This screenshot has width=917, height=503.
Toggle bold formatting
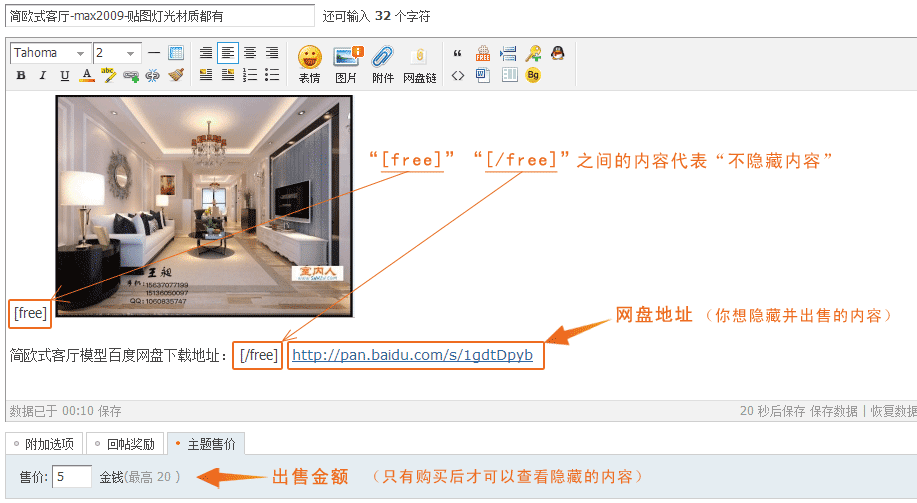pyautogui.click(x=21, y=75)
